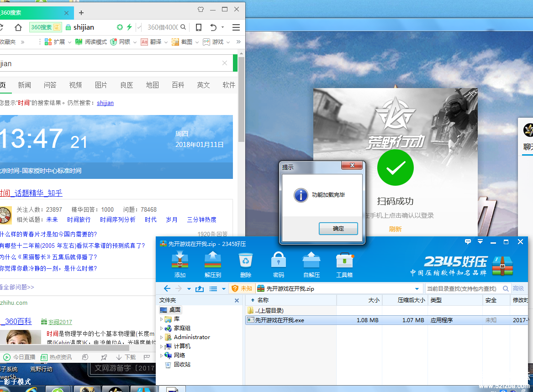
Task: Click the home icon in 360 browser
Action: click(18, 27)
